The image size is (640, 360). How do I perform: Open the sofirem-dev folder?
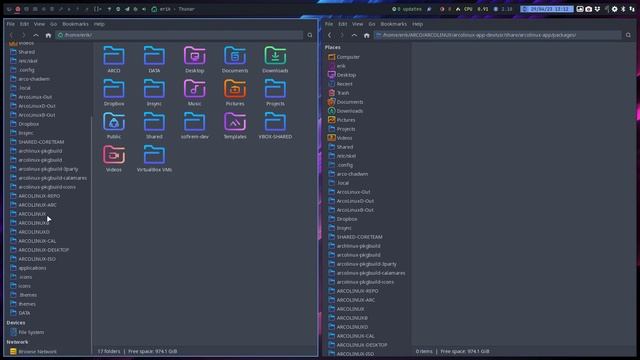195,125
